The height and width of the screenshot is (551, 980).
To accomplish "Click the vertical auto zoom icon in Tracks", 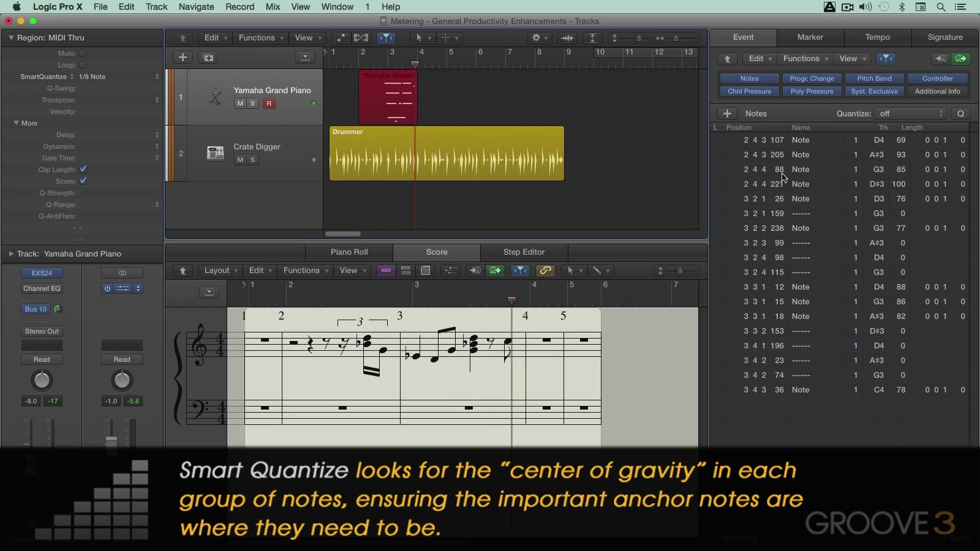I will tap(592, 38).
